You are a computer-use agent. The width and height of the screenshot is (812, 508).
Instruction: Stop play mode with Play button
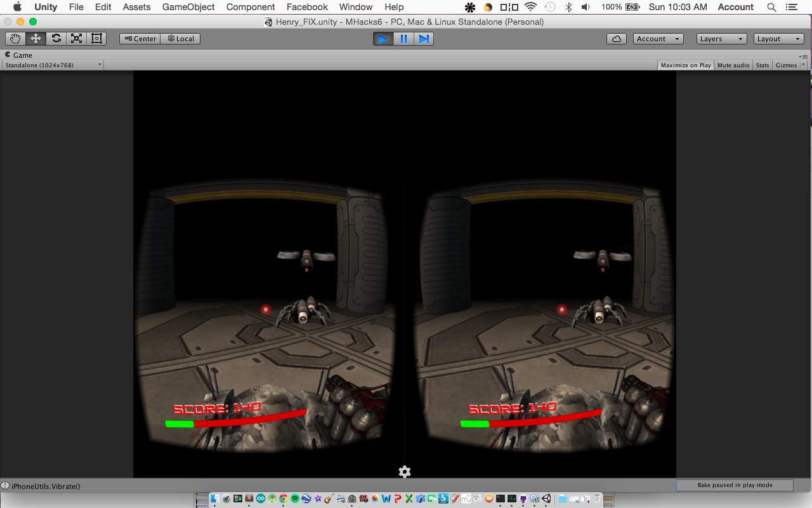383,39
